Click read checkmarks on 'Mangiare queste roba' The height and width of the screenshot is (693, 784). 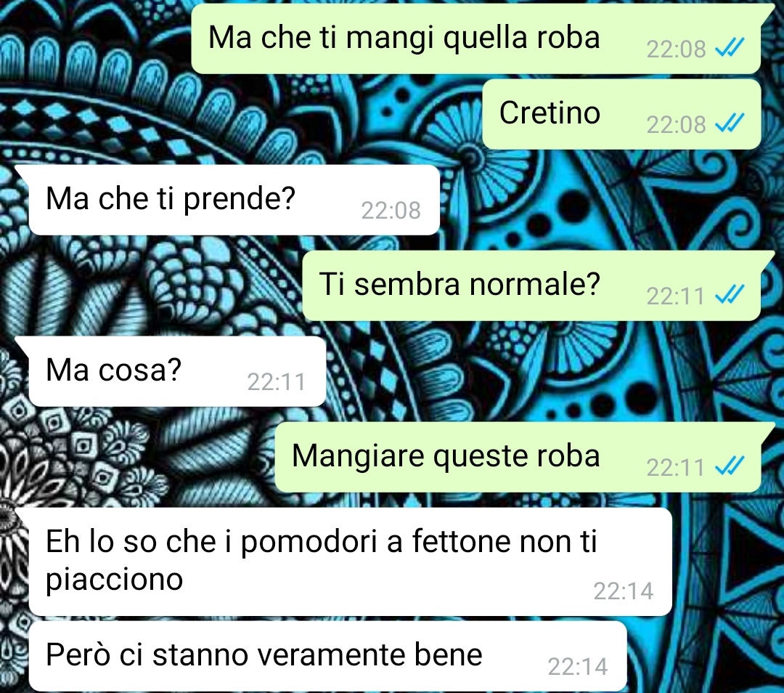click(730, 466)
